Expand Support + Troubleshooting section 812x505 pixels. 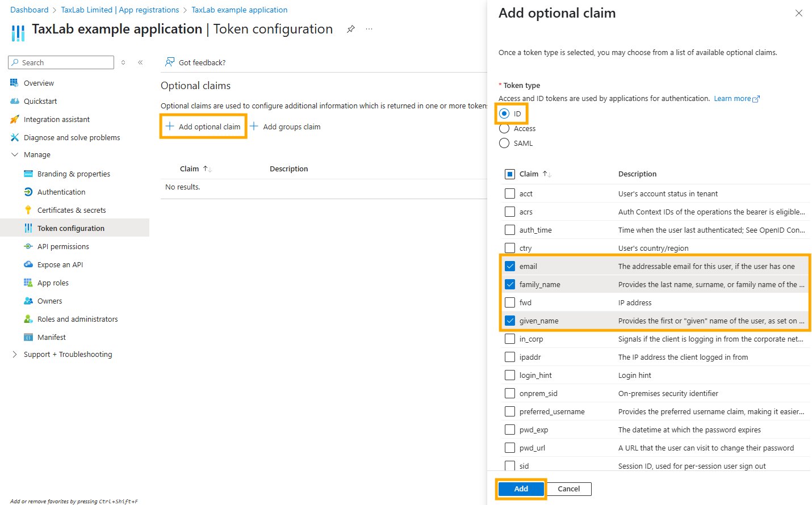(15, 354)
